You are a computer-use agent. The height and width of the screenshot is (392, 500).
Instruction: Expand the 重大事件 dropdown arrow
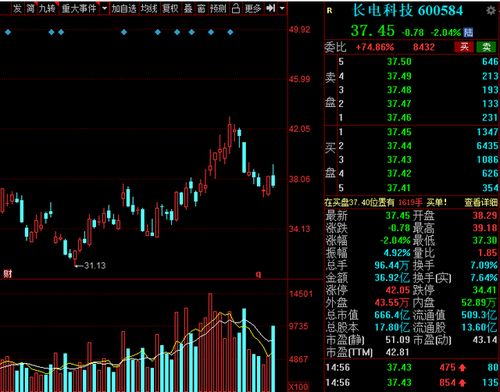click(x=104, y=8)
